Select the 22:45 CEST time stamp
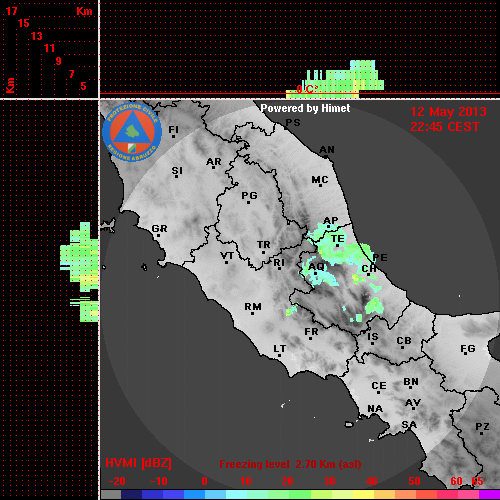The height and width of the screenshot is (500, 500). point(445,127)
